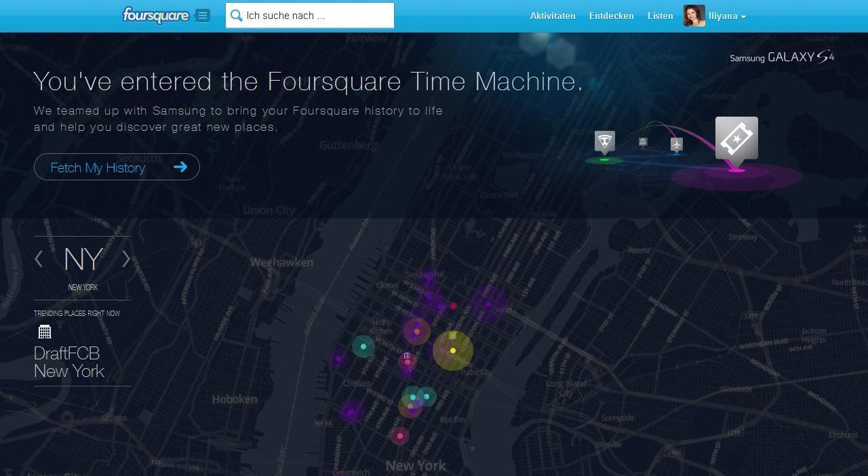The height and width of the screenshot is (476, 868).
Task: Click the teal circle marker near Chelsea
Action: [x=363, y=346]
